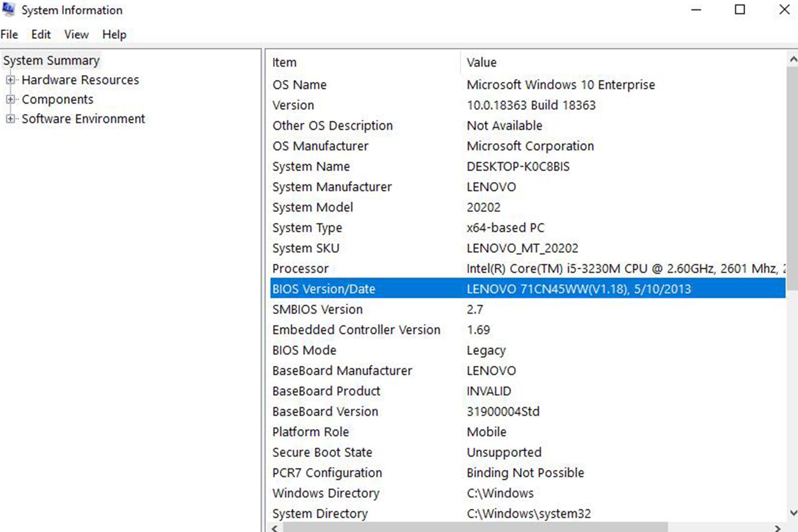Click the vertical scrollbar down arrow
Viewport: 798px width, 532px height.
pos(793,512)
